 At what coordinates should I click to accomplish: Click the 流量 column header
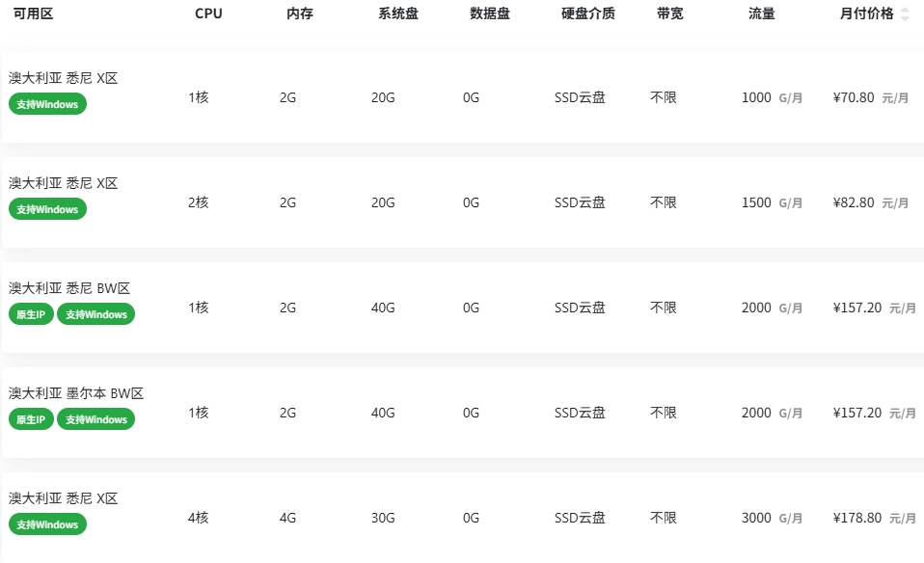pyautogui.click(x=762, y=14)
